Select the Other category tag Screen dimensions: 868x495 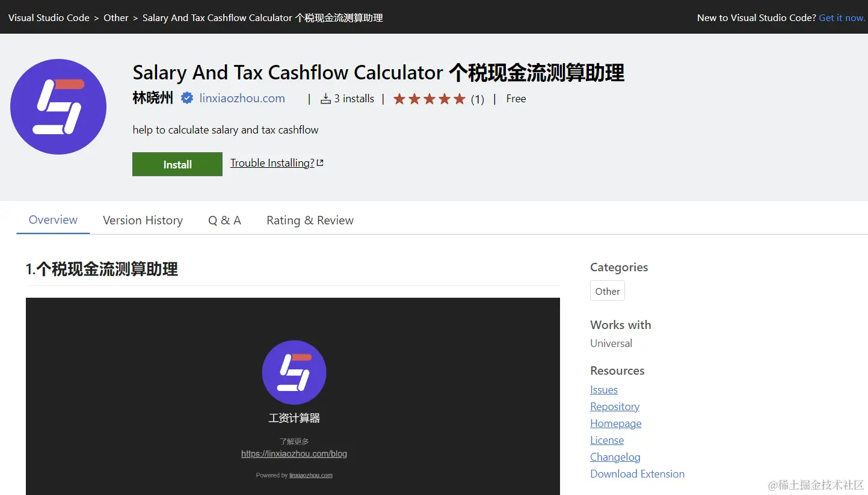coord(608,291)
